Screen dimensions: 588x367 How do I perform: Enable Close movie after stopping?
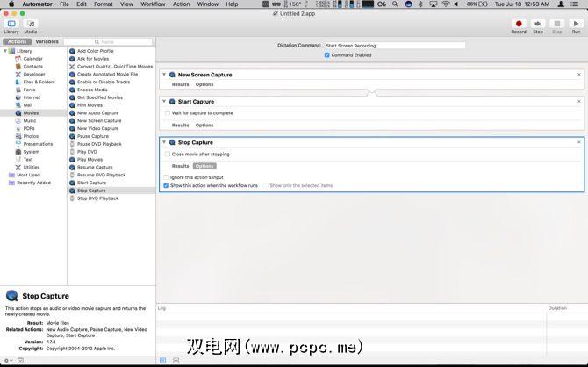click(168, 155)
